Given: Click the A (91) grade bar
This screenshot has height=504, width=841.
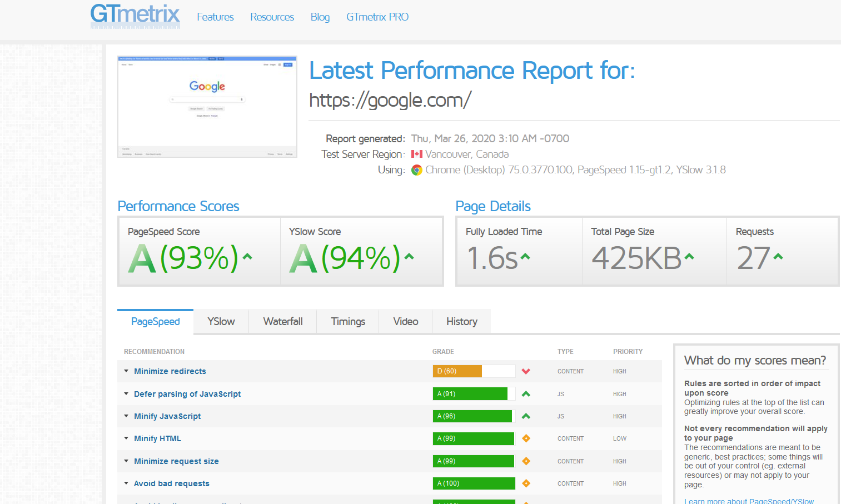Looking at the screenshot, I should point(474,394).
